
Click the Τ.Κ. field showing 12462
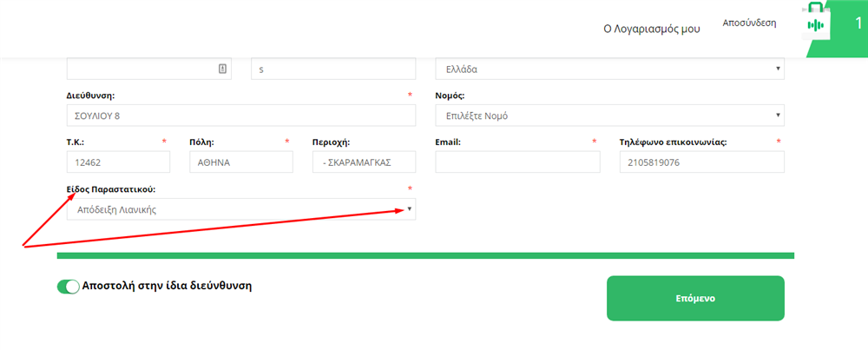click(x=118, y=162)
